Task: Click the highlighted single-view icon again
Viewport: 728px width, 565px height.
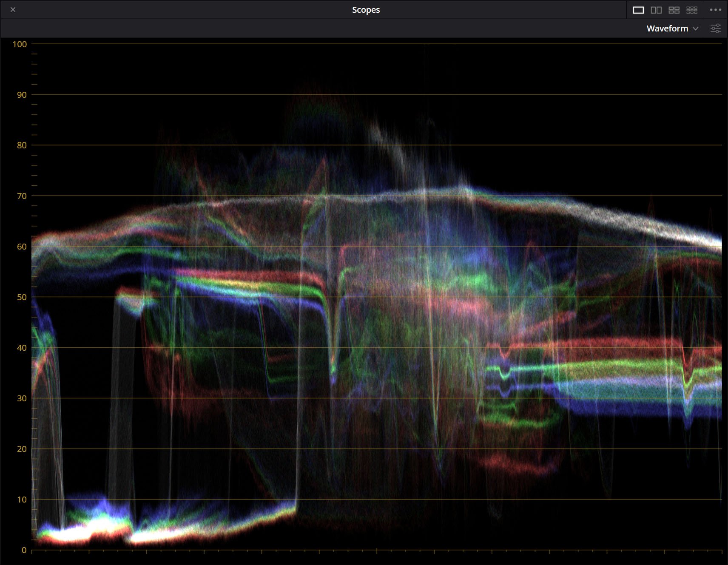Action: 638,9
